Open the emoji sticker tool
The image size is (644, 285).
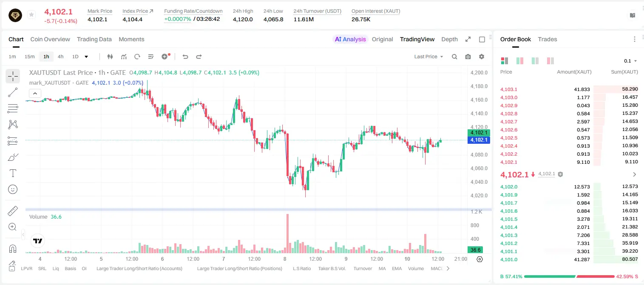click(13, 189)
